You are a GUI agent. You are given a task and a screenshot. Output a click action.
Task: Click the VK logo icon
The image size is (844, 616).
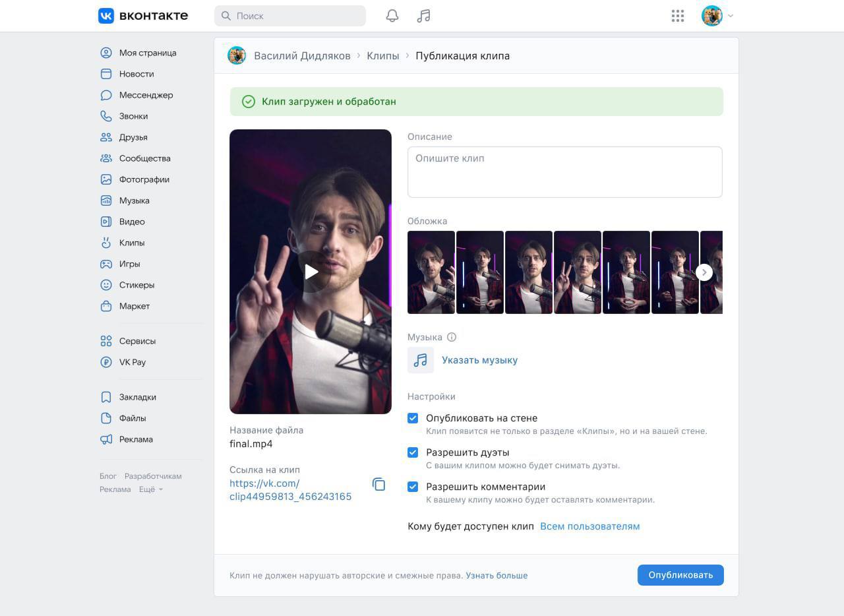pyautogui.click(x=106, y=16)
